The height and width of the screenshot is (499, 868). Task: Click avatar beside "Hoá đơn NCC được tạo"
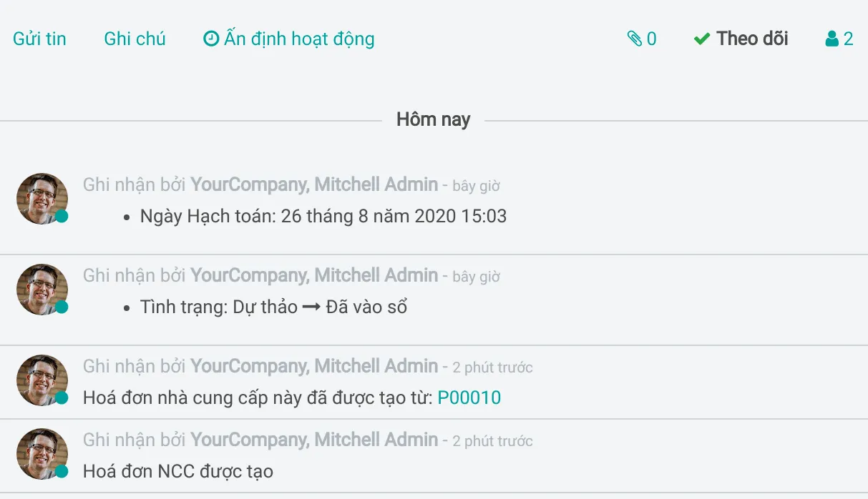click(42, 453)
